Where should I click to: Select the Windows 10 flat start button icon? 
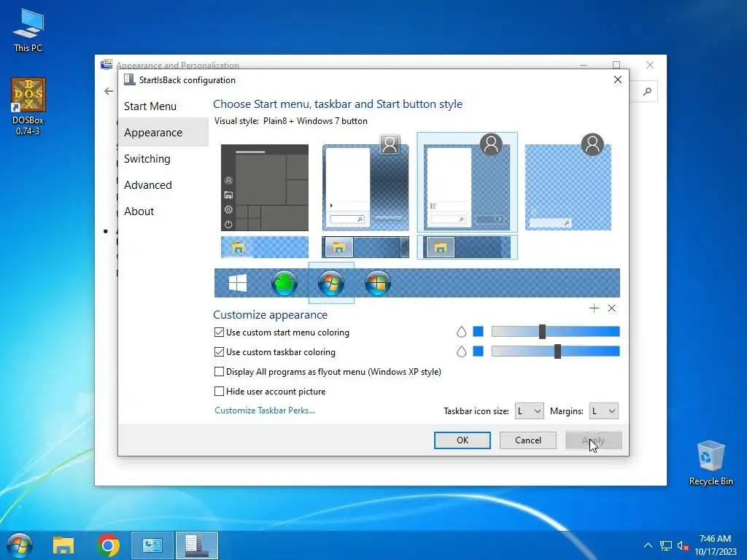coord(237,283)
